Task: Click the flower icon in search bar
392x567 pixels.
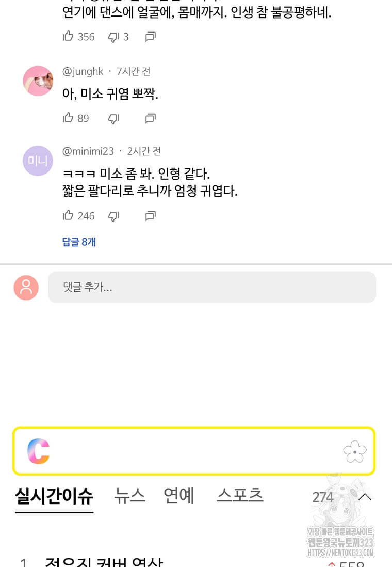Action: click(355, 451)
